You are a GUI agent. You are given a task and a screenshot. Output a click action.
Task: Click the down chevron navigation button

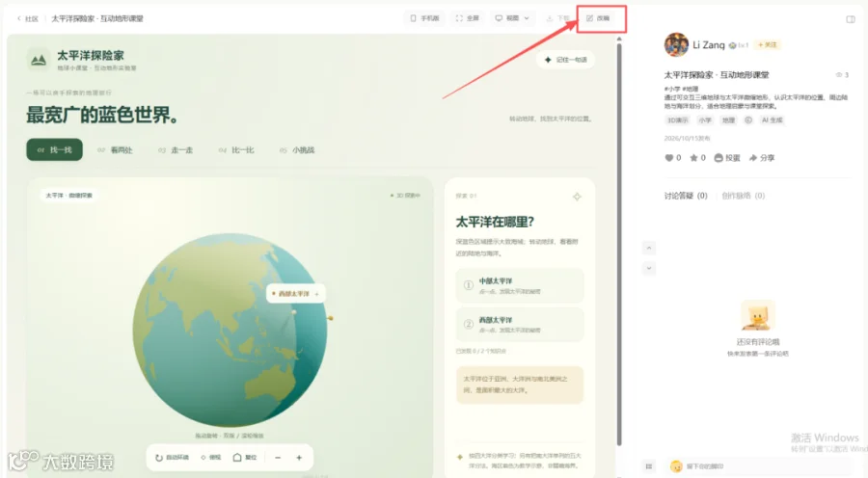[x=649, y=268]
